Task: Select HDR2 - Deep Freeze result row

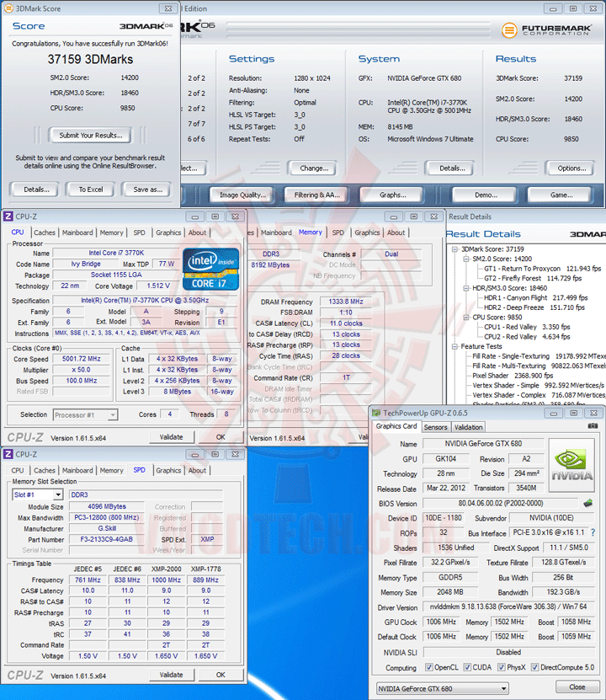Action: tap(534, 307)
